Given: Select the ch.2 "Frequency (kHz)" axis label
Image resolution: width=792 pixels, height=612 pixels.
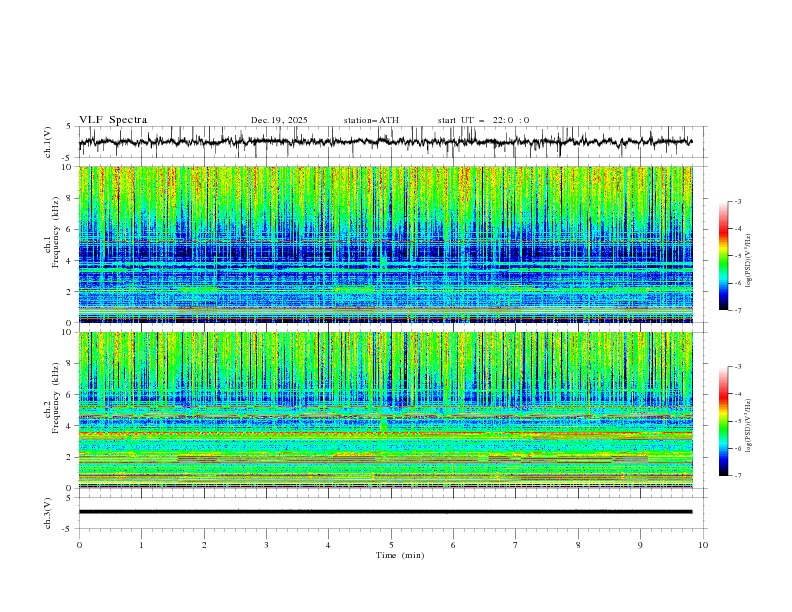Looking at the screenshot, I should click(55, 398).
